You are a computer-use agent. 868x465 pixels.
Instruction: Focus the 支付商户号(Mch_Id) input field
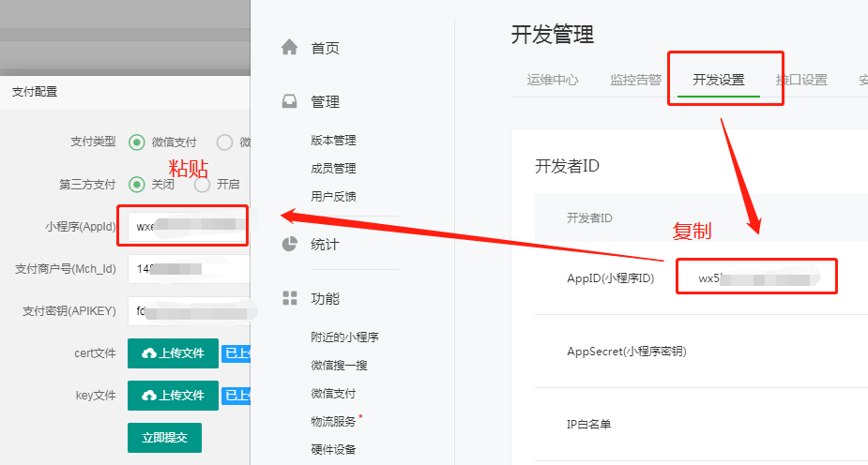pyautogui.click(x=189, y=269)
